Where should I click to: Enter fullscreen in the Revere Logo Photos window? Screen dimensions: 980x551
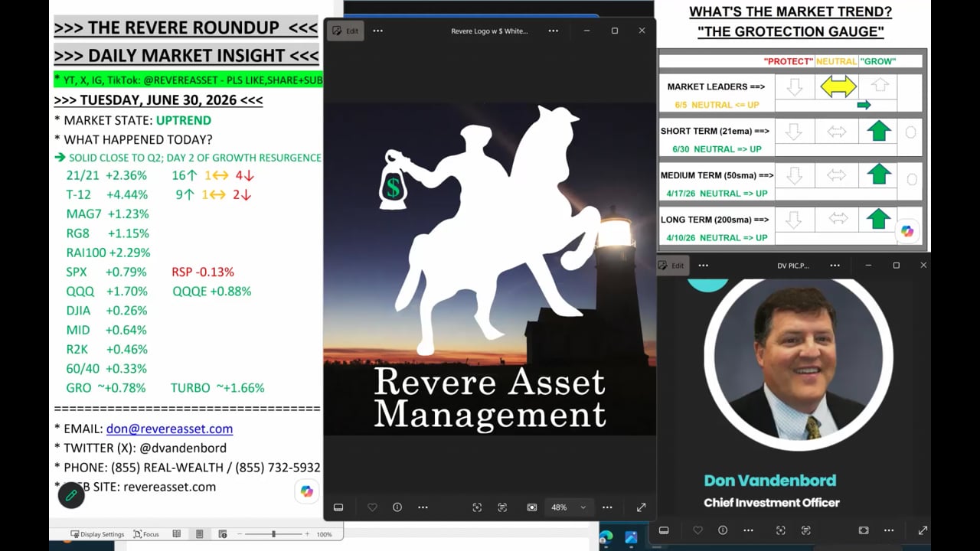[641, 507]
